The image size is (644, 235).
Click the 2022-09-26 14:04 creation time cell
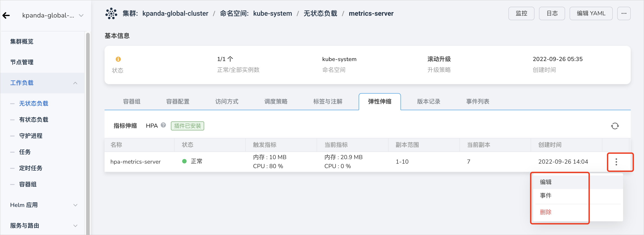(563, 162)
